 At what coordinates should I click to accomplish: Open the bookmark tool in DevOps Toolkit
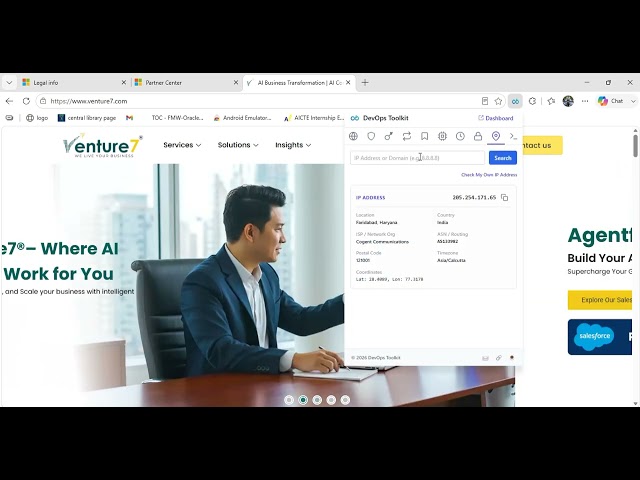pos(424,136)
